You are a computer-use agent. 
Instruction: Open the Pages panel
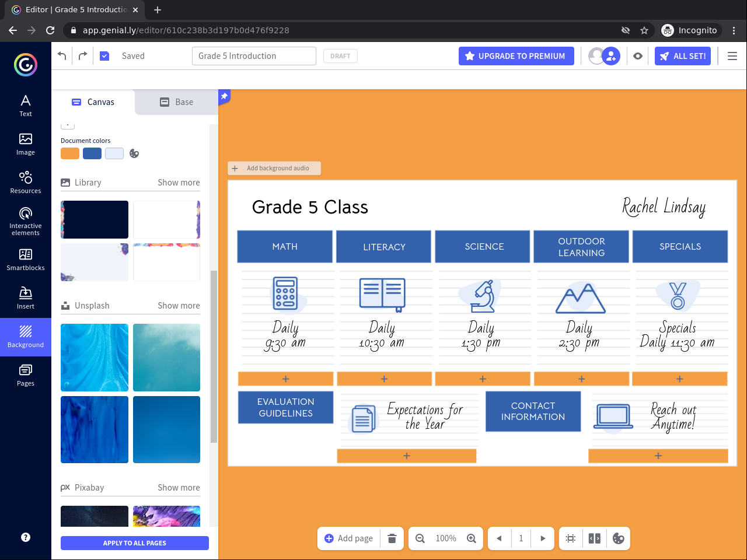[x=26, y=375]
